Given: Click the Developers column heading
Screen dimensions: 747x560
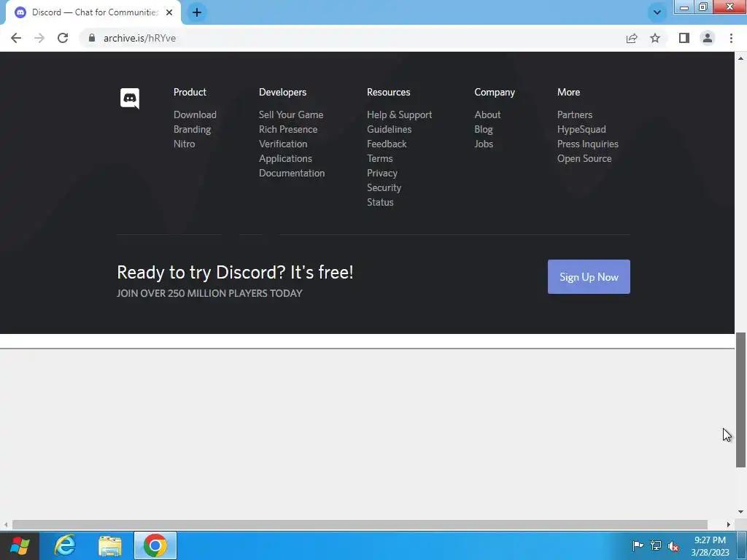Looking at the screenshot, I should point(282,93).
